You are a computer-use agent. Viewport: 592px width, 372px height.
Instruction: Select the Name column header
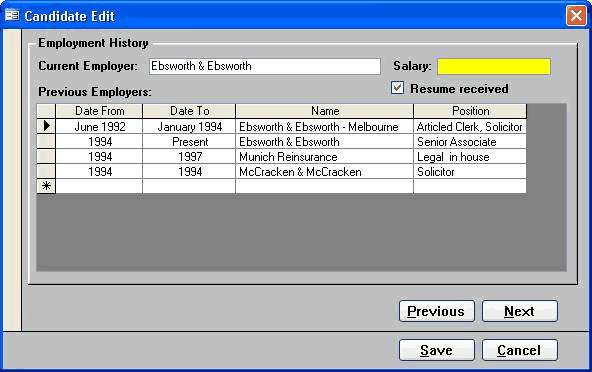(325, 111)
